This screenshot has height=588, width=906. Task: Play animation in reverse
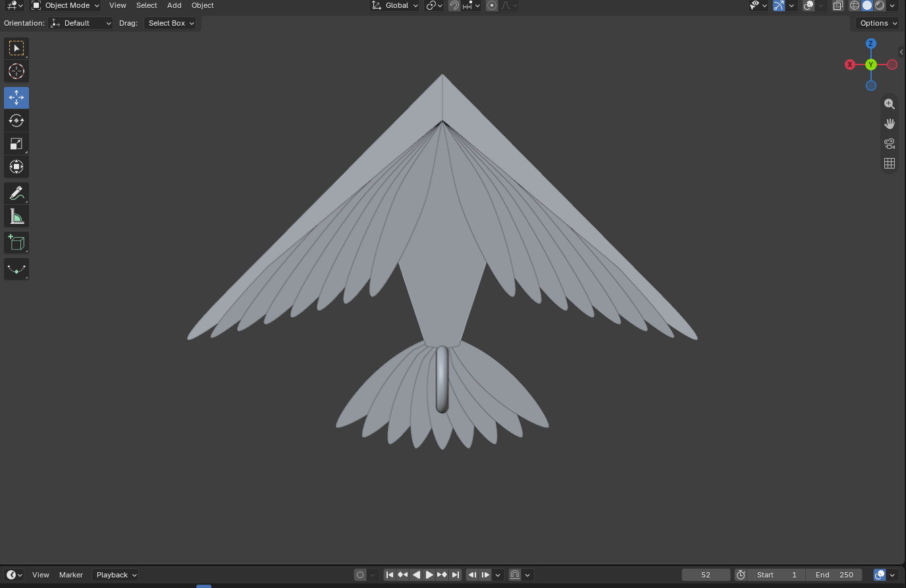point(415,575)
